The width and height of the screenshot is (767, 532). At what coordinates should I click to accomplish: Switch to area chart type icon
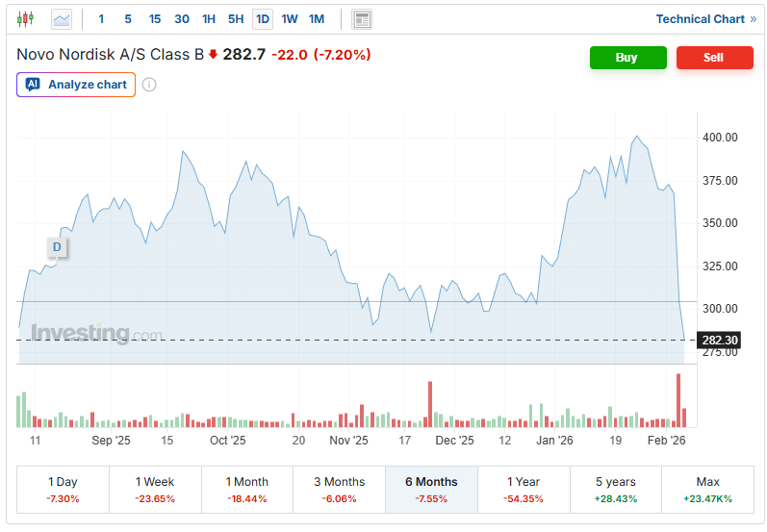(62, 19)
